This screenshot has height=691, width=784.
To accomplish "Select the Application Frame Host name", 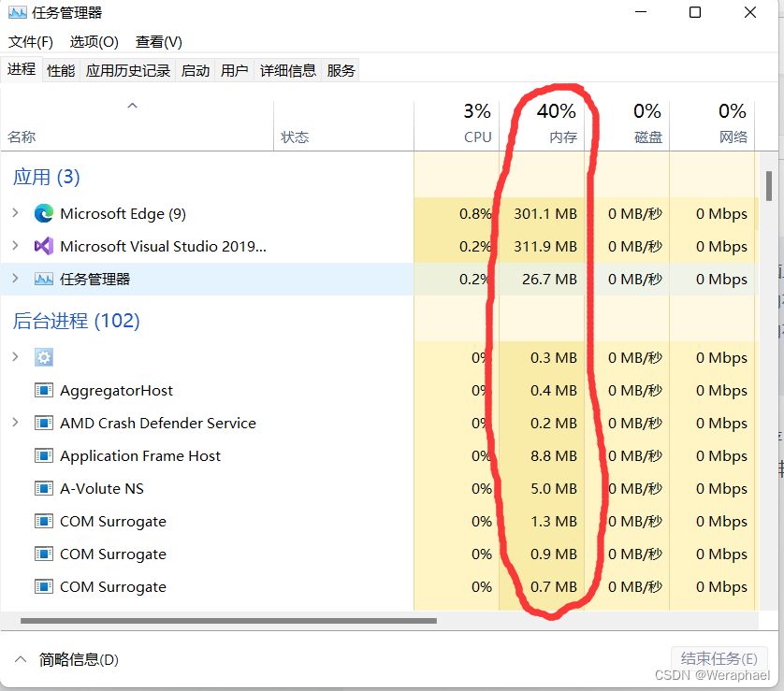I will (140, 455).
